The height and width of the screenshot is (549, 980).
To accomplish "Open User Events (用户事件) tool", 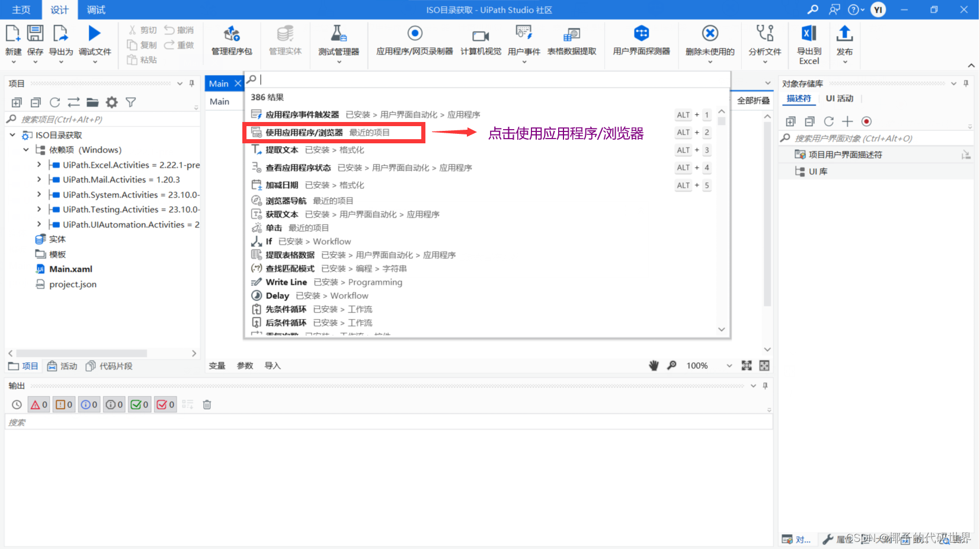I will [x=524, y=40].
